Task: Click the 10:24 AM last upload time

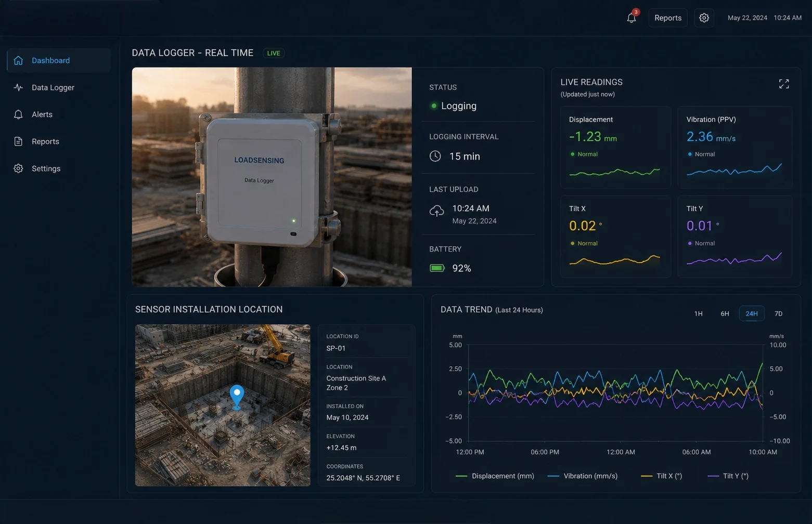Action: pyautogui.click(x=471, y=208)
